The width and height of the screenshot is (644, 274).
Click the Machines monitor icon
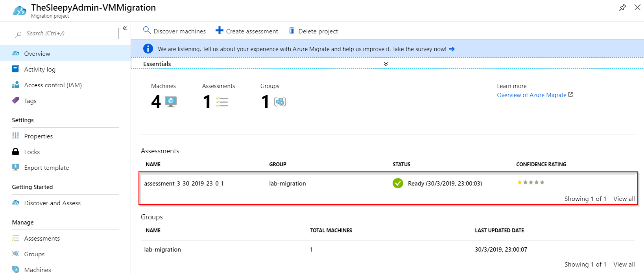[171, 102]
